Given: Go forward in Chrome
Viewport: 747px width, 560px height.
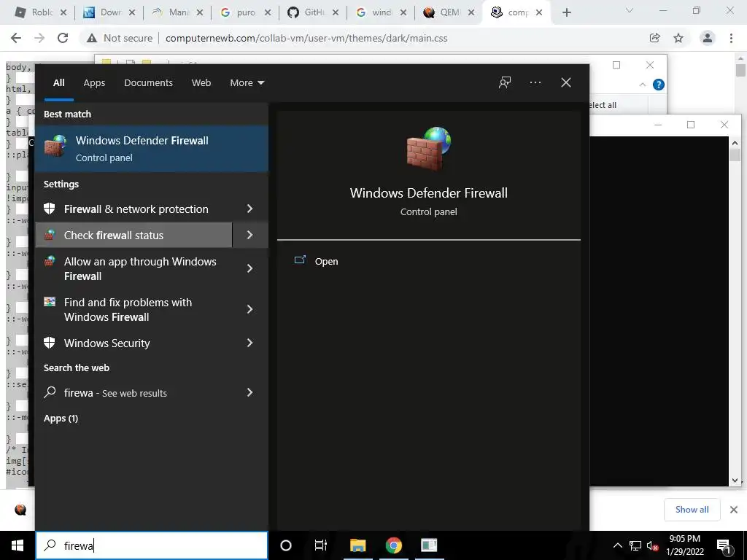Looking at the screenshot, I should pyautogui.click(x=39, y=38).
